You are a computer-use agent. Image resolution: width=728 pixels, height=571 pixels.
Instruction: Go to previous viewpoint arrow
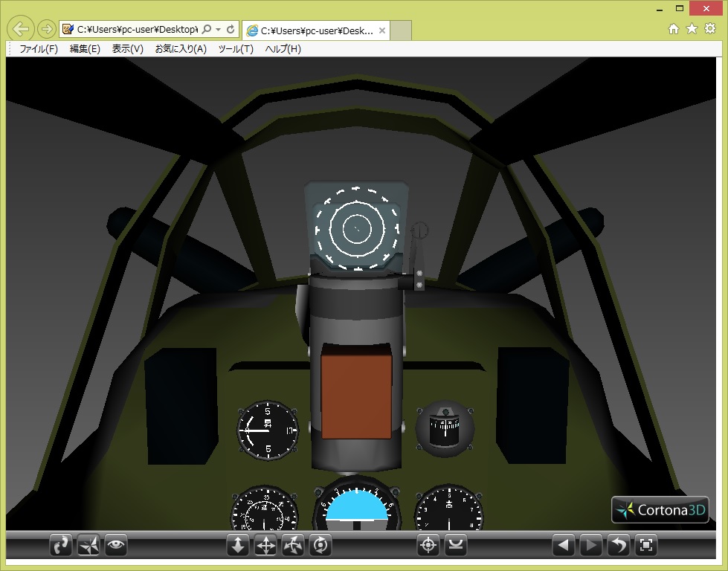(x=564, y=546)
